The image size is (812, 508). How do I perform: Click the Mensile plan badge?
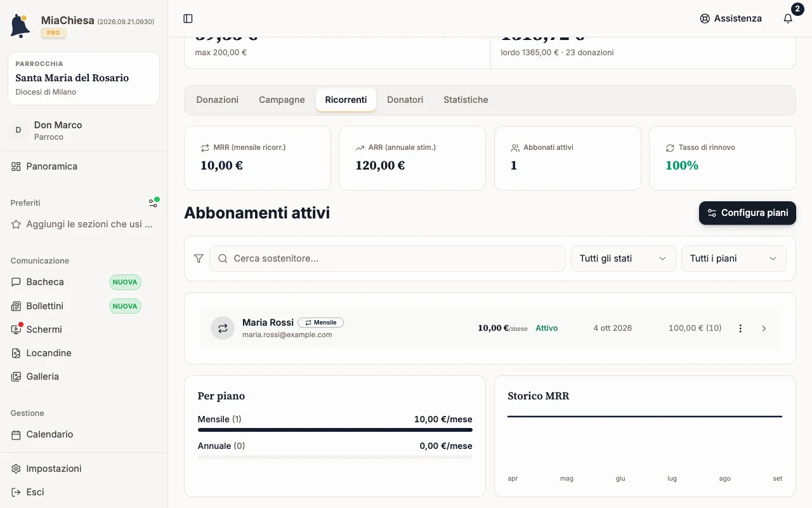coord(320,323)
